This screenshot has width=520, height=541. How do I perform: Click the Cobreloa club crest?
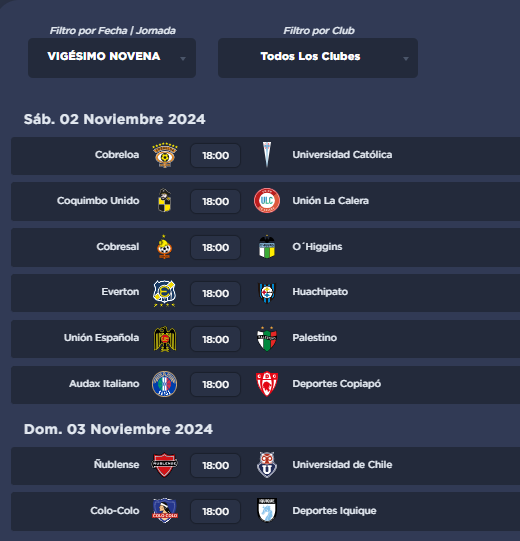pos(165,155)
